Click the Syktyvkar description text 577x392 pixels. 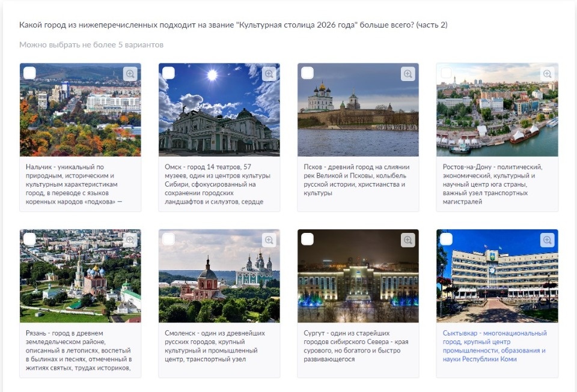[x=495, y=346]
